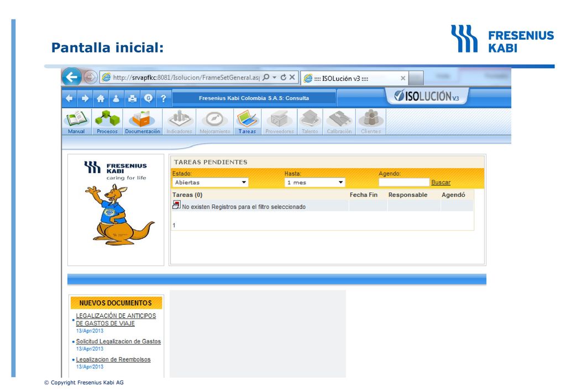Open the Proveedores module
Viewport: 566px width, 392px height.
[279, 122]
